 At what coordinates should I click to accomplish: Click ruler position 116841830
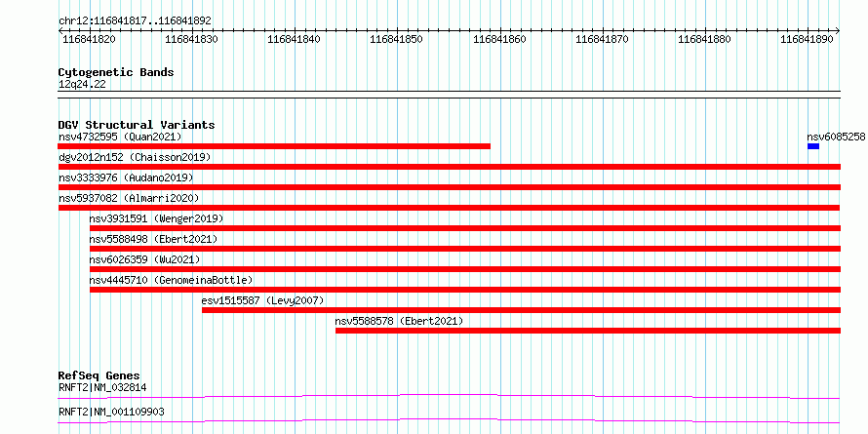click(191, 39)
